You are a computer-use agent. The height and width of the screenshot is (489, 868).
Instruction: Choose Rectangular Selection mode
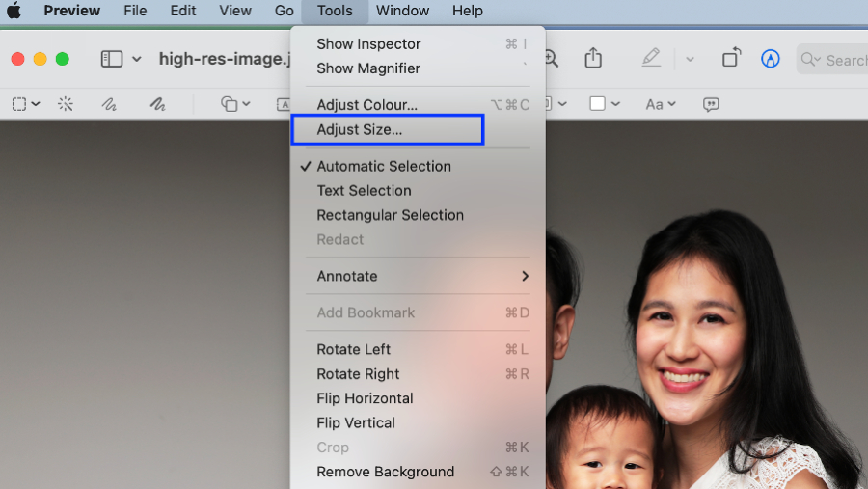pos(390,215)
